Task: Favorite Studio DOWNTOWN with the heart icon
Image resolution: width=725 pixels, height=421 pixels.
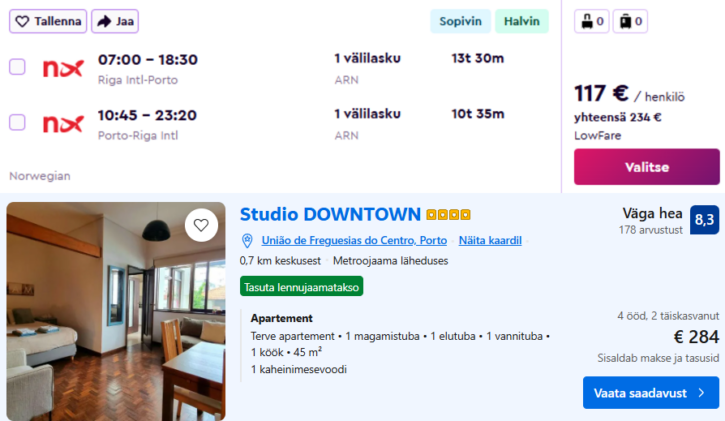Action: [x=201, y=225]
